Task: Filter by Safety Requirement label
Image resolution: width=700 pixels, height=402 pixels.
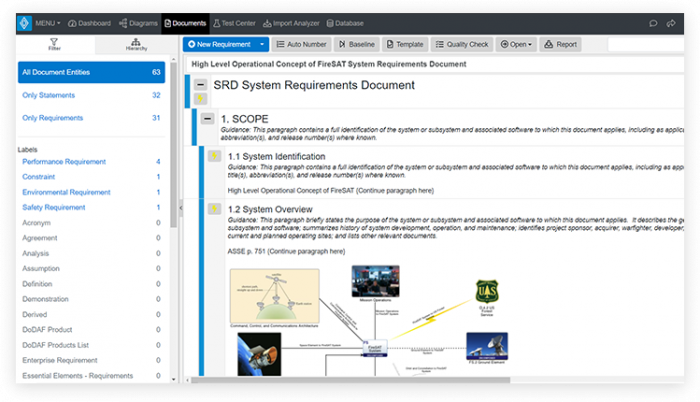Action: (x=54, y=207)
